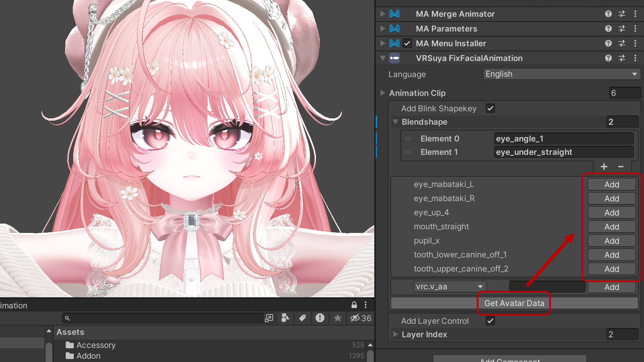The width and height of the screenshot is (644, 362).
Task: Add pupil_x blendshape
Action: point(612,241)
